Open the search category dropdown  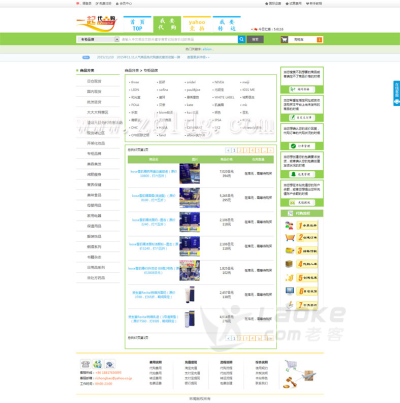pyautogui.click(x=98, y=39)
